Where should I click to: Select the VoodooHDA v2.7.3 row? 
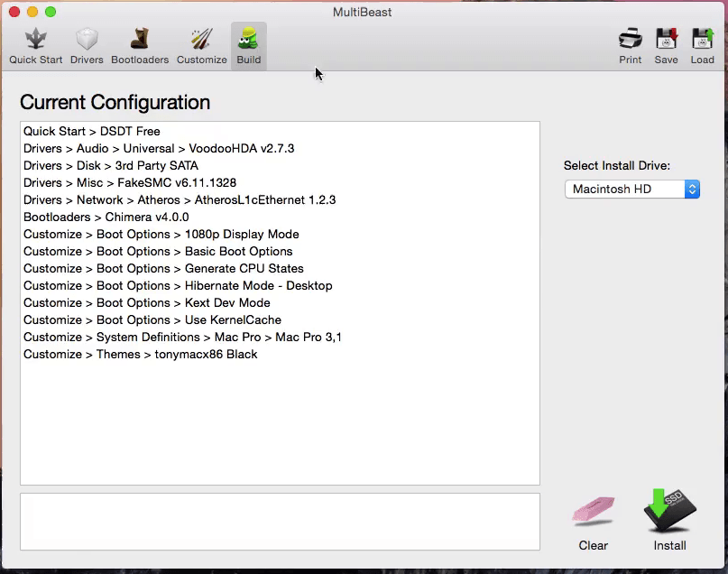pyautogui.click(x=280, y=149)
